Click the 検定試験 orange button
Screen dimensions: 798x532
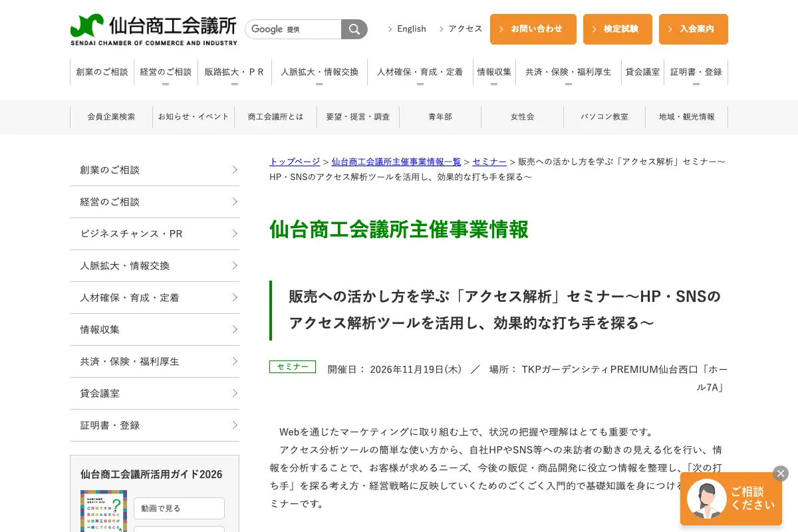coord(618,29)
